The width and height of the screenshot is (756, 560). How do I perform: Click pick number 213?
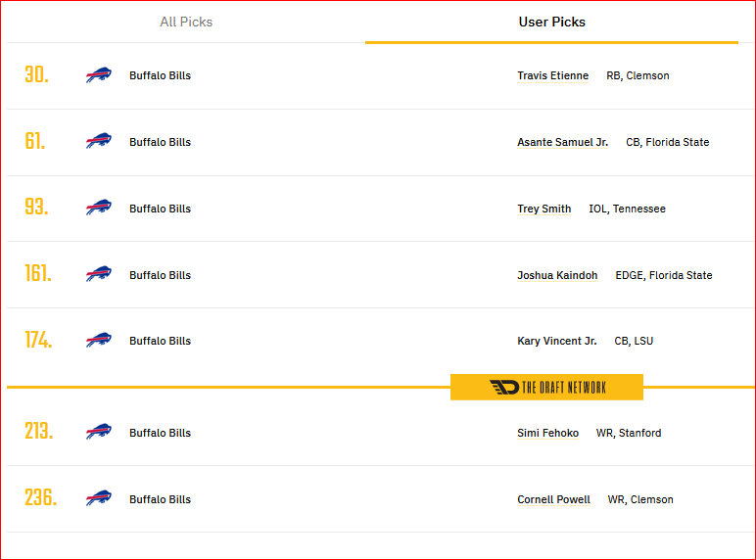39,431
